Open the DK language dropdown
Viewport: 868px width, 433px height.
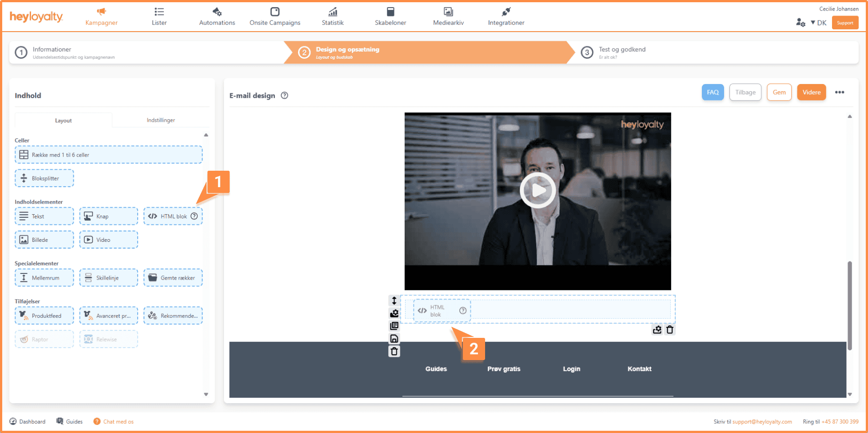coord(818,23)
